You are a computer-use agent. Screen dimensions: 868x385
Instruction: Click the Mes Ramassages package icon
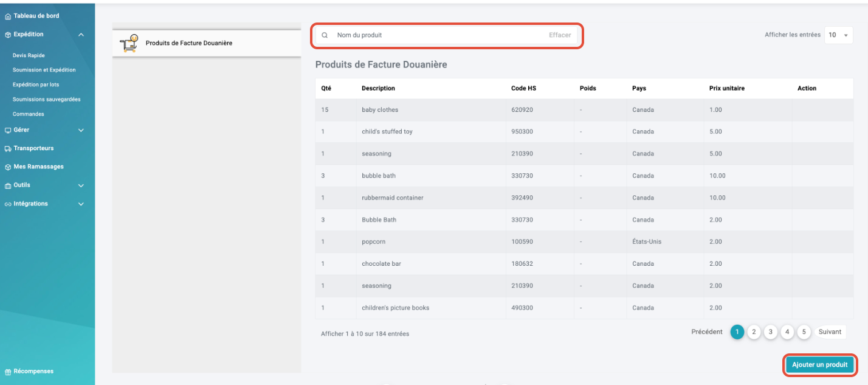(7, 167)
